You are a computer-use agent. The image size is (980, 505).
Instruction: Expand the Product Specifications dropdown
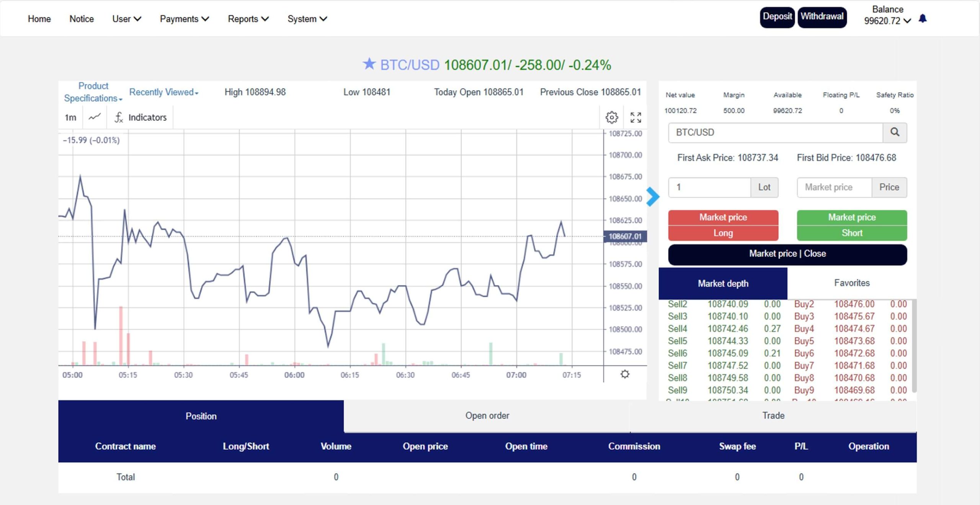[93, 92]
